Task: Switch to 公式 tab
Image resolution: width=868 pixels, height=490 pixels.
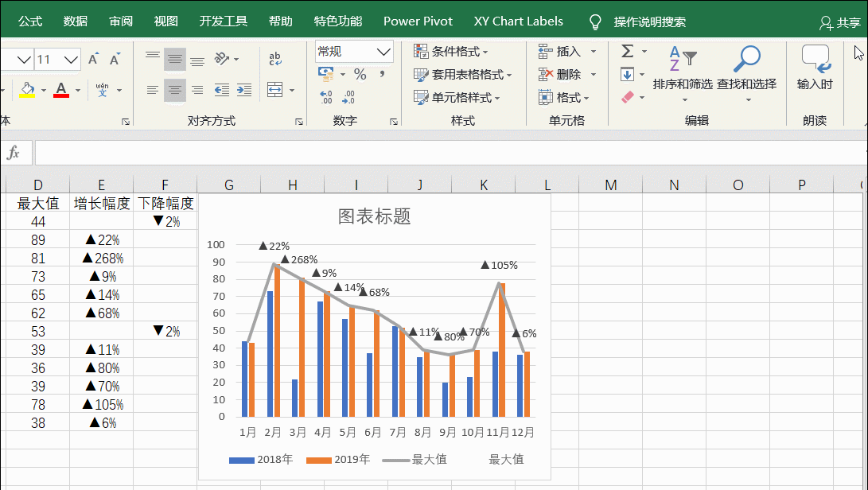Action: [x=30, y=21]
